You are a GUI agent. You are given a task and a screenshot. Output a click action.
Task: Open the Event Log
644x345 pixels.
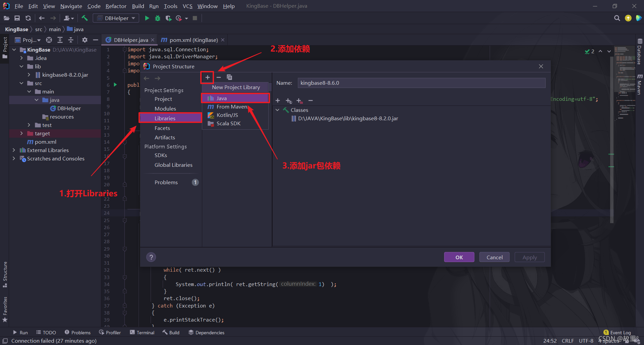[x=617, y=332]
